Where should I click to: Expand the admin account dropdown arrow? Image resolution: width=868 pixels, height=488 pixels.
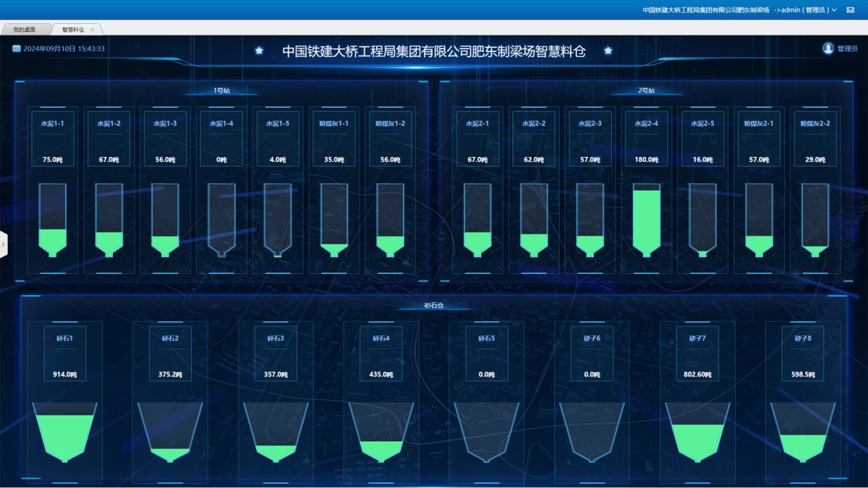pyautogui.click(x=834, y=10)
